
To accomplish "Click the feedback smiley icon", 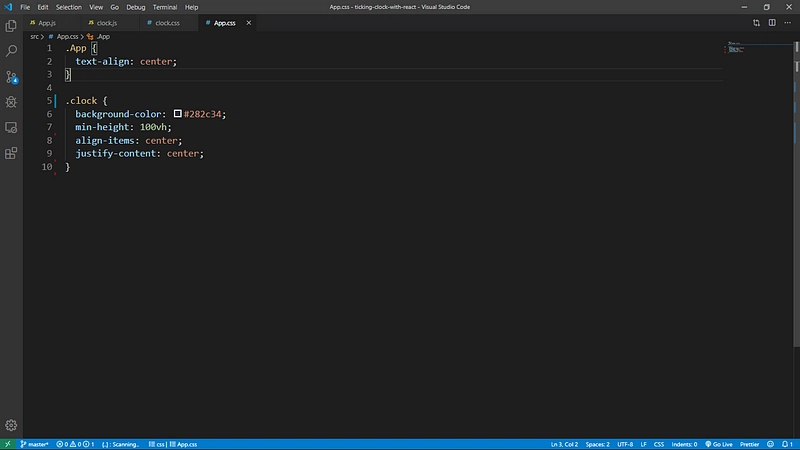I will (x=770, y=444).
